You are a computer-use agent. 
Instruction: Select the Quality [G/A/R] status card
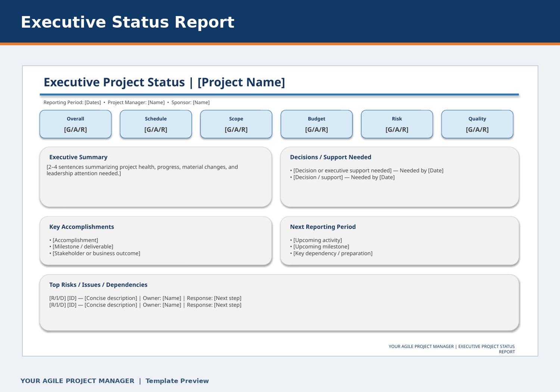tap(477, 124)
